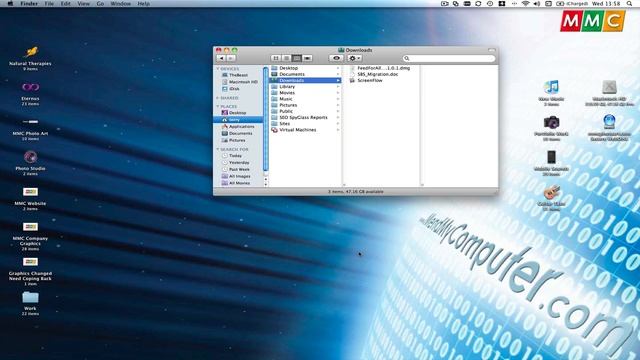Open the Edit menu

[65, 3]
